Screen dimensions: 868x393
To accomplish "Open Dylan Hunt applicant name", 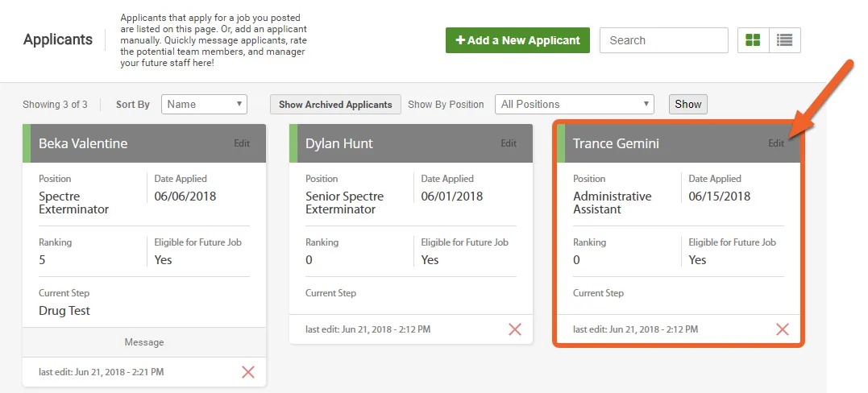I will tap(339, 143).
